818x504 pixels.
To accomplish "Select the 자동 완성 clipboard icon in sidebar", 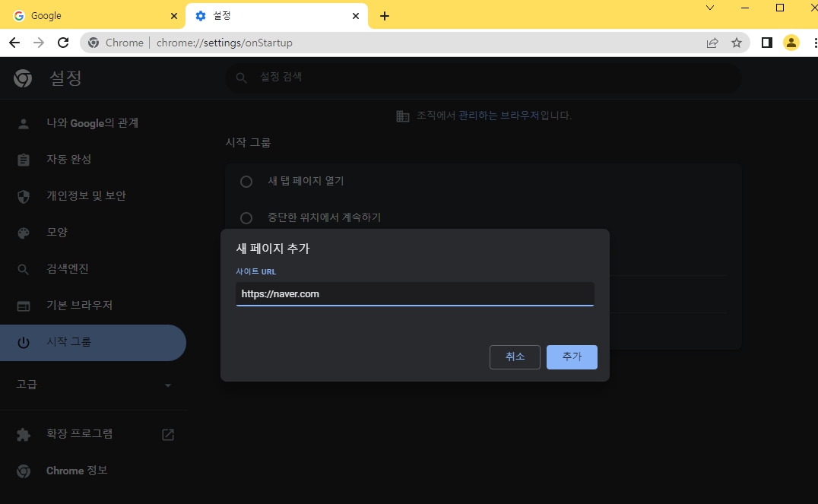I will click(x=23, y=160).
